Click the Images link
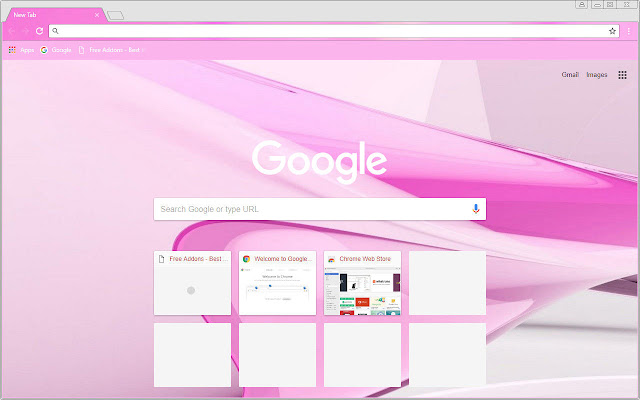 tap(597, 75)
